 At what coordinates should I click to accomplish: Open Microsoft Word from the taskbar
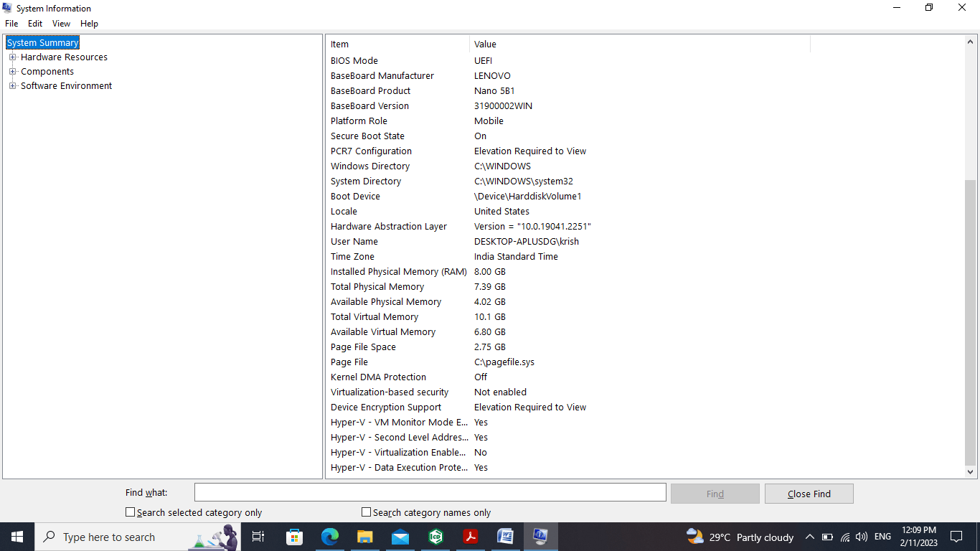pos(506,537)
